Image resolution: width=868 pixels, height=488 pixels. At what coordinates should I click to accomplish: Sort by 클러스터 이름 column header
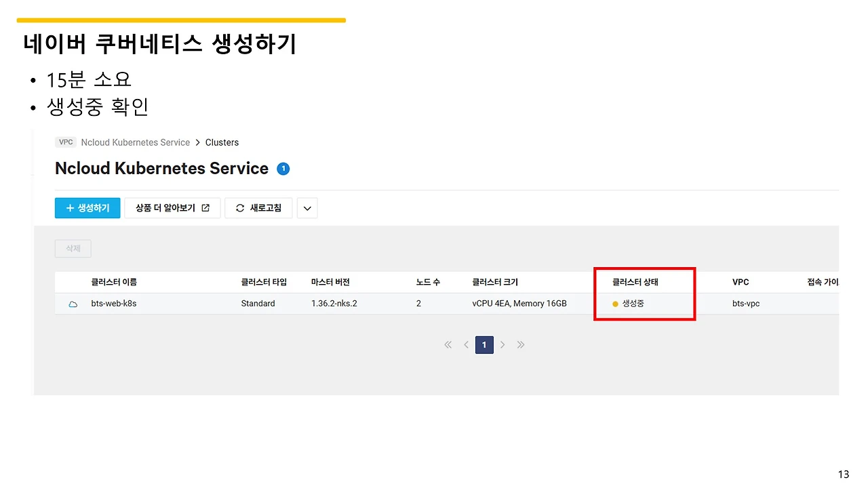click(x=114, y=282)
